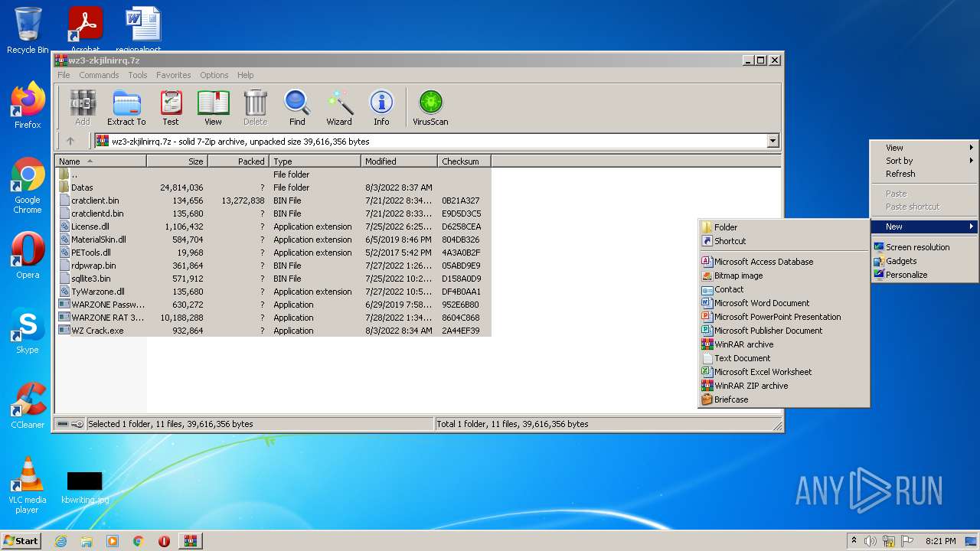Create a new Bitmap image

click(784, 275)
